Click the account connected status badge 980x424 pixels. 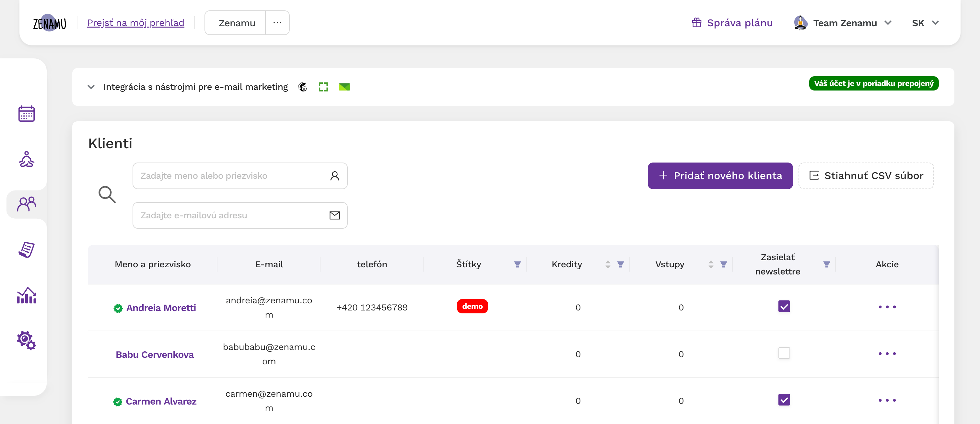(873, 83)
